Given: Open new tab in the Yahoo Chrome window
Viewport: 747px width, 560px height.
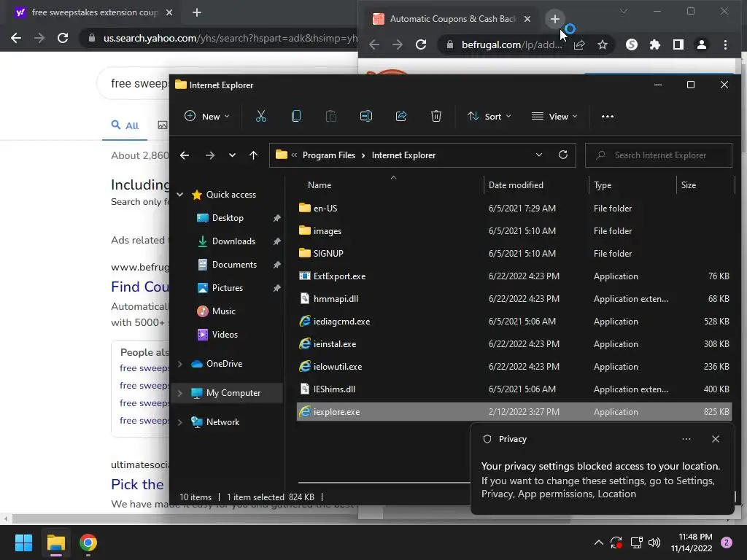Looking at the screenshot, I should point(197,12).
